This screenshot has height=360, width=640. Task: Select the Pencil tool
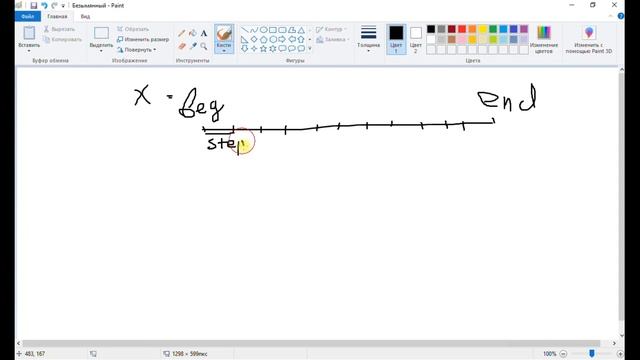[182, 33]
